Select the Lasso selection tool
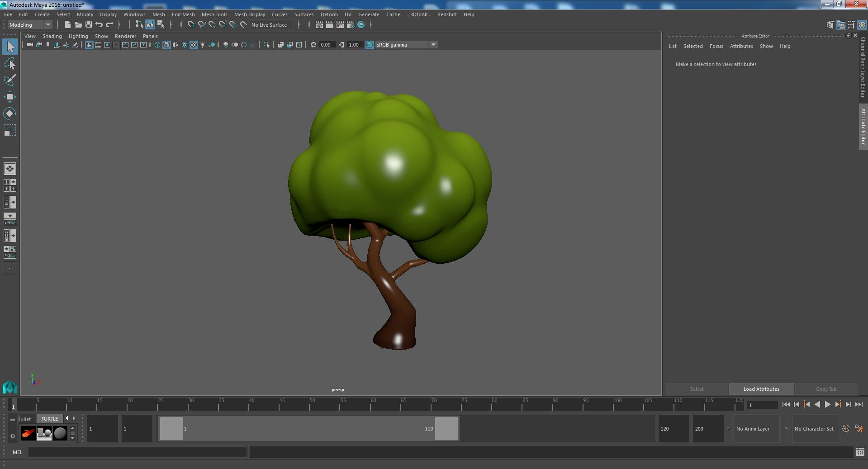The image size is (868, 469). coord(9,64)
